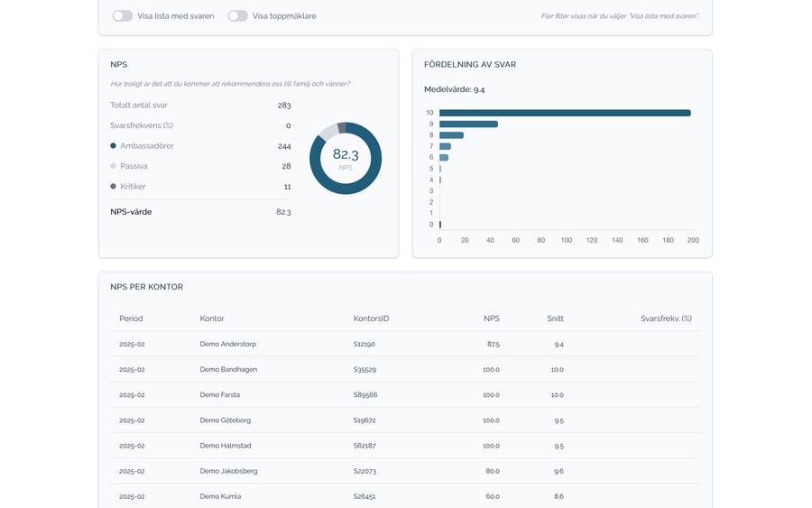The width and height of the screenshot is (812, 508).
Task: Click the NPS value 60.0 for Kumla
Action: (493, 496)
